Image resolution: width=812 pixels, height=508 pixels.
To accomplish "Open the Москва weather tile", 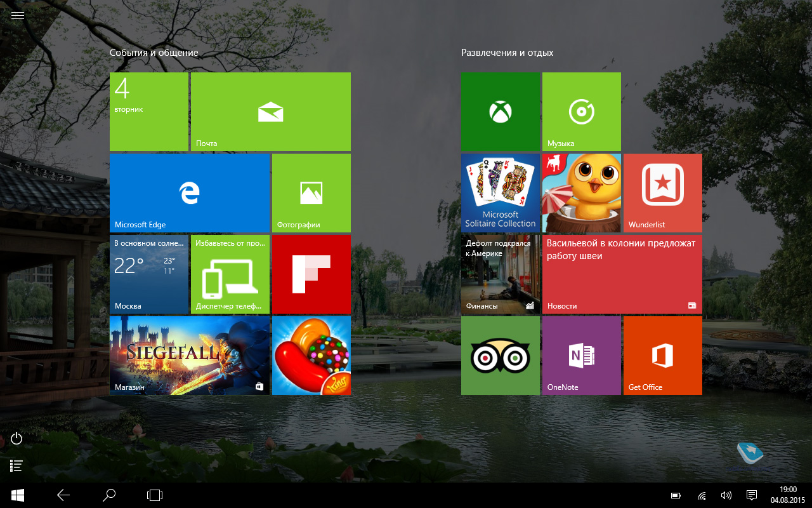I will click(x=149, y=274).
